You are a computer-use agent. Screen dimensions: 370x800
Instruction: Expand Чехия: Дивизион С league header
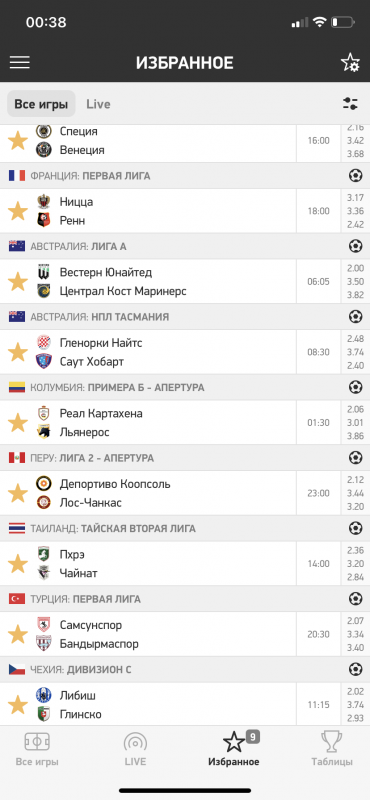(185, 669)
